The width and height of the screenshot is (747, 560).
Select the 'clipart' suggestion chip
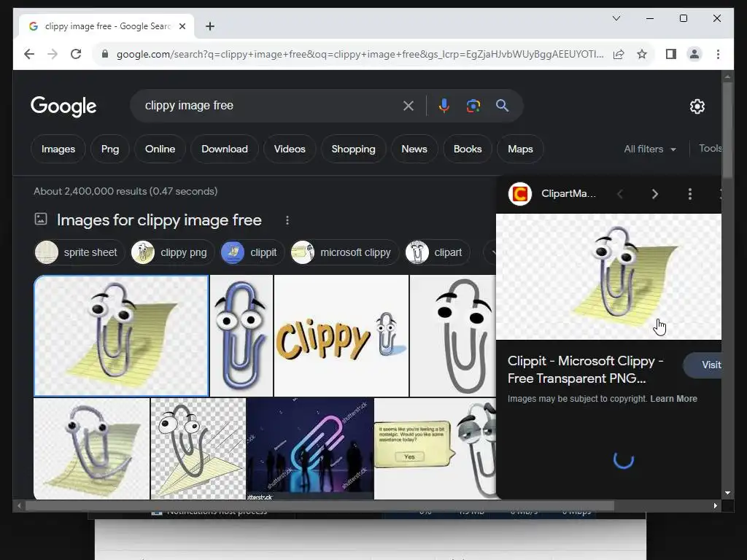pyautogui.click(x=438, y=252)
